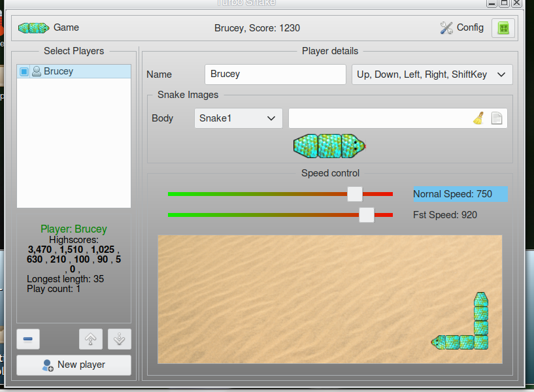Click the document browse icon in image field
The height and width of the screenshot is (392, 534).
pos(497,118)
